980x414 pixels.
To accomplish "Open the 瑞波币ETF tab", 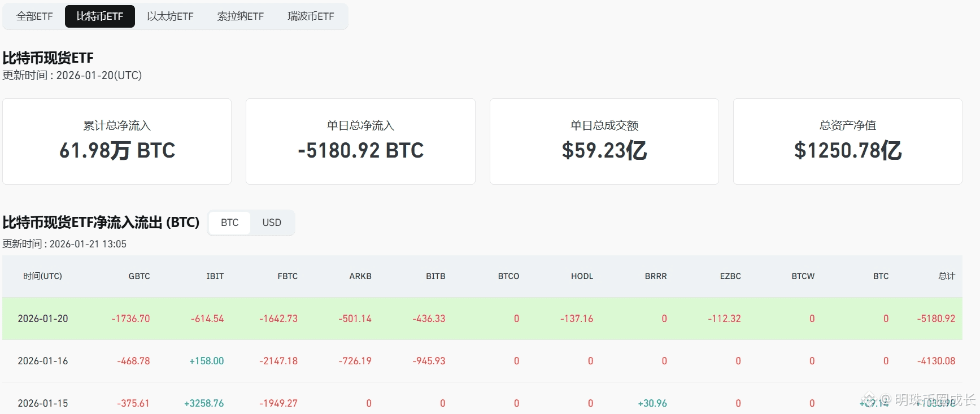I will (311, 16).
